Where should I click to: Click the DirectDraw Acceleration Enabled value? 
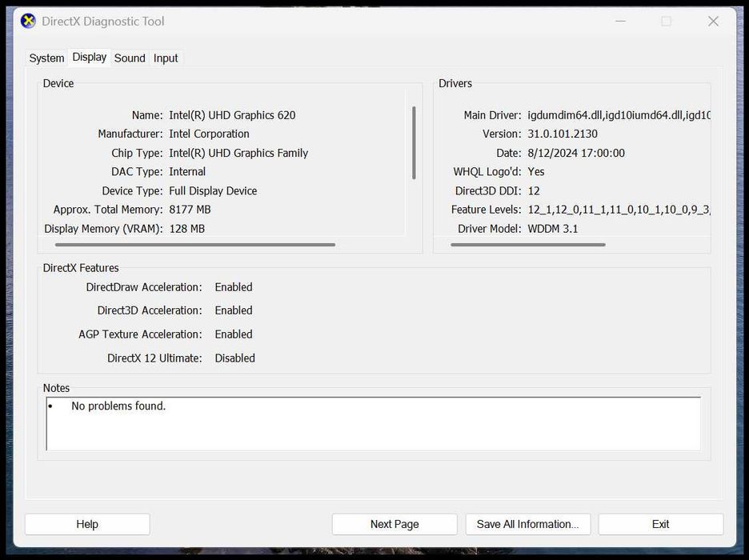(x=234, y=287)
